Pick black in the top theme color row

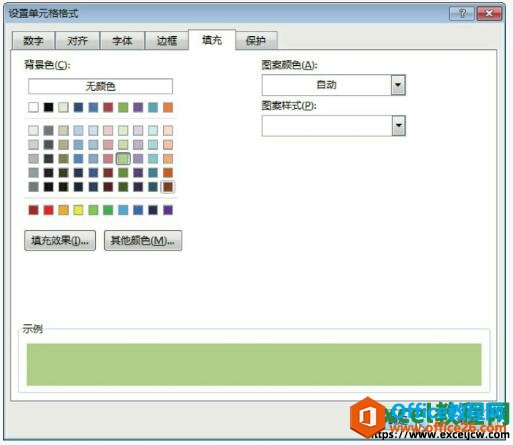click(x=48, y=107)
